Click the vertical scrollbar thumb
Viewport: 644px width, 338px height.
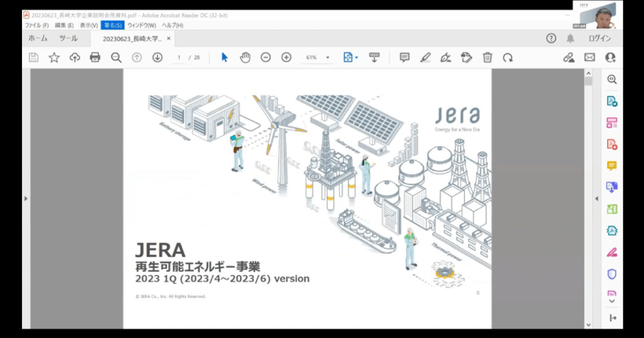point(589,81)
